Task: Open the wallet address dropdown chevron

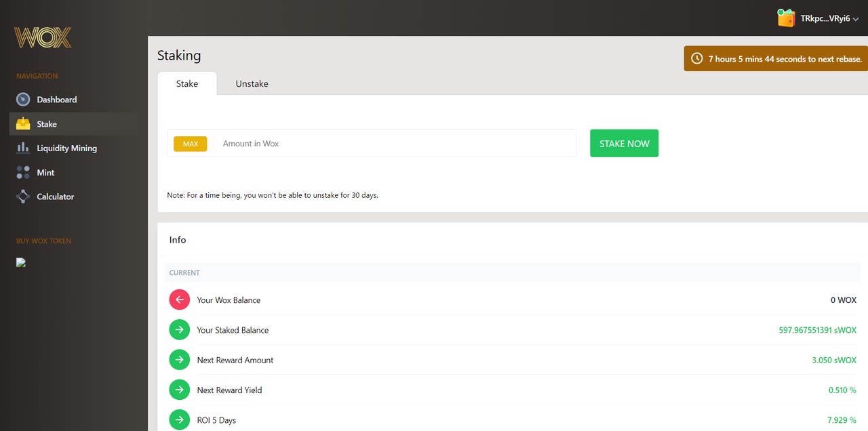Action: (856, 20)
